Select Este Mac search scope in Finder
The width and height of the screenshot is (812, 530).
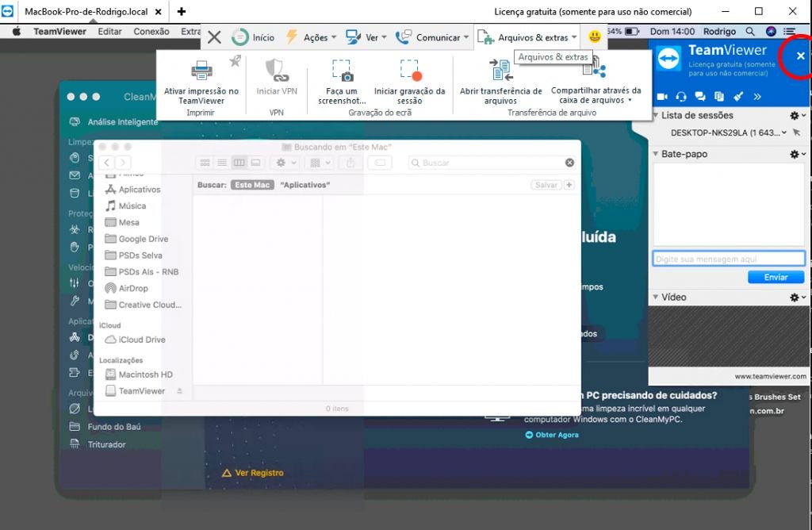coord(252,185)
